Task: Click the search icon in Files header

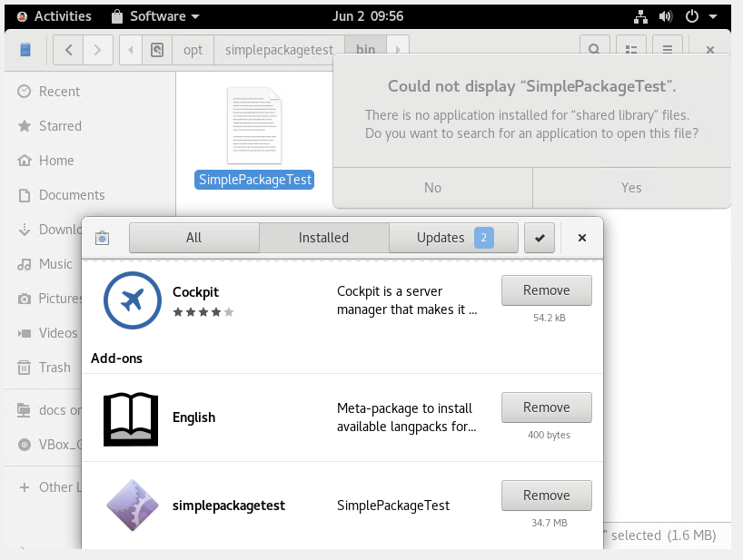Action: coord(594,50)
